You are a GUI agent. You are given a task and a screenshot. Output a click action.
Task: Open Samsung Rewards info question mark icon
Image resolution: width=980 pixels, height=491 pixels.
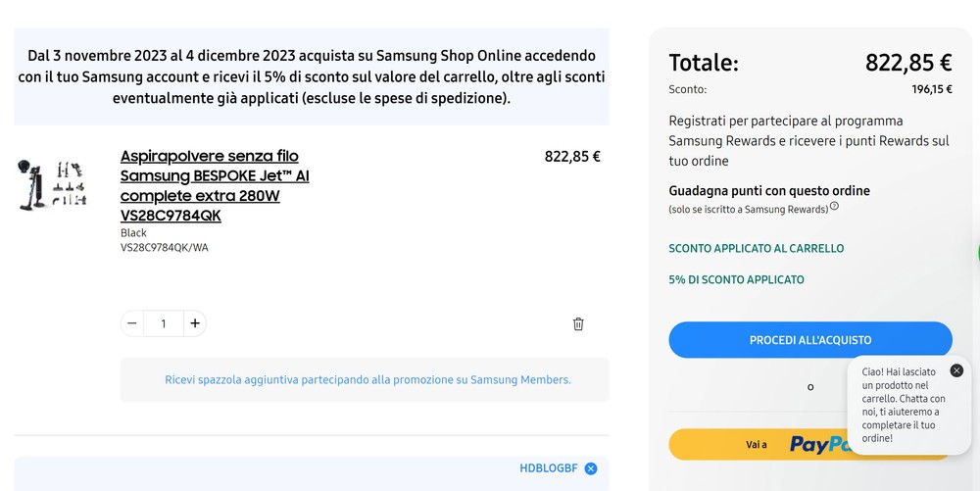[834, 206]
